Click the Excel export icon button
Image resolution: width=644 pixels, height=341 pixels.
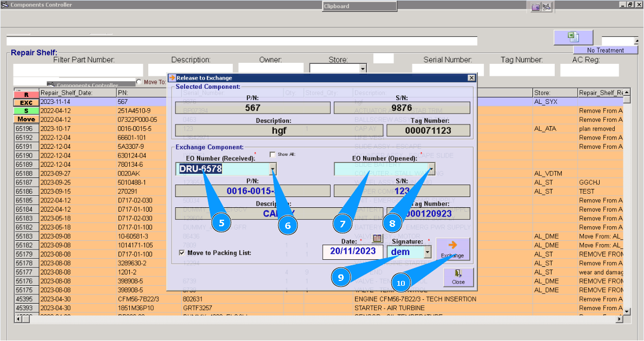tap(573, 37)
